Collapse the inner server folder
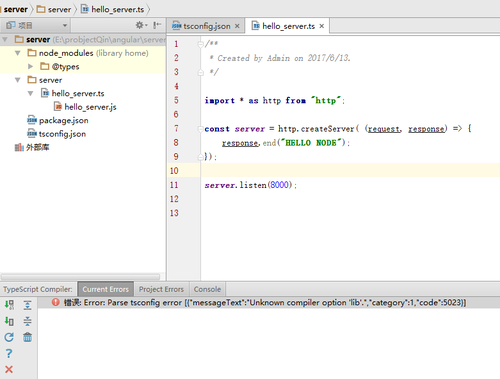The width and height of the screenshot is (500, 379). tap(18, 80)
